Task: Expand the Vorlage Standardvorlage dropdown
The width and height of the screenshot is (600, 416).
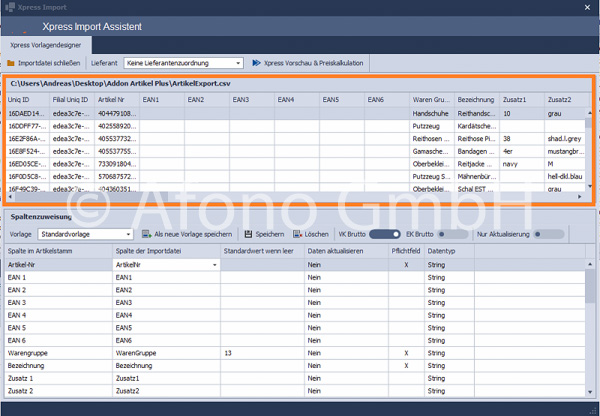Action: tap(85, 234)
